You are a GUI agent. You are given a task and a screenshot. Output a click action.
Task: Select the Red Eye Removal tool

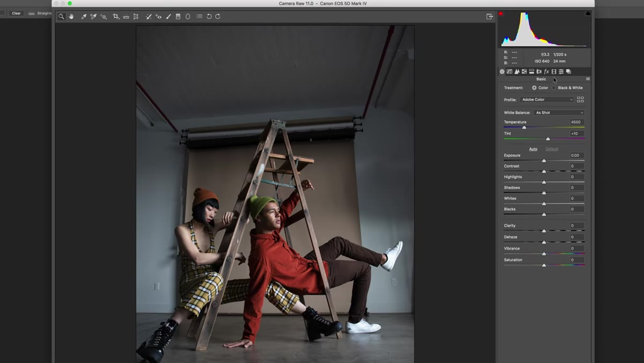[158, 17]
